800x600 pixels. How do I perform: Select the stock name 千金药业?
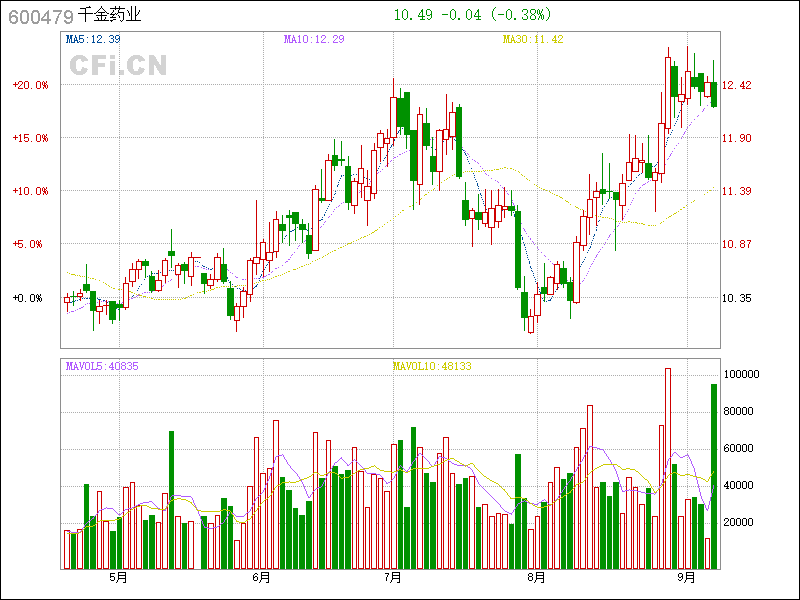coord(109,16)
